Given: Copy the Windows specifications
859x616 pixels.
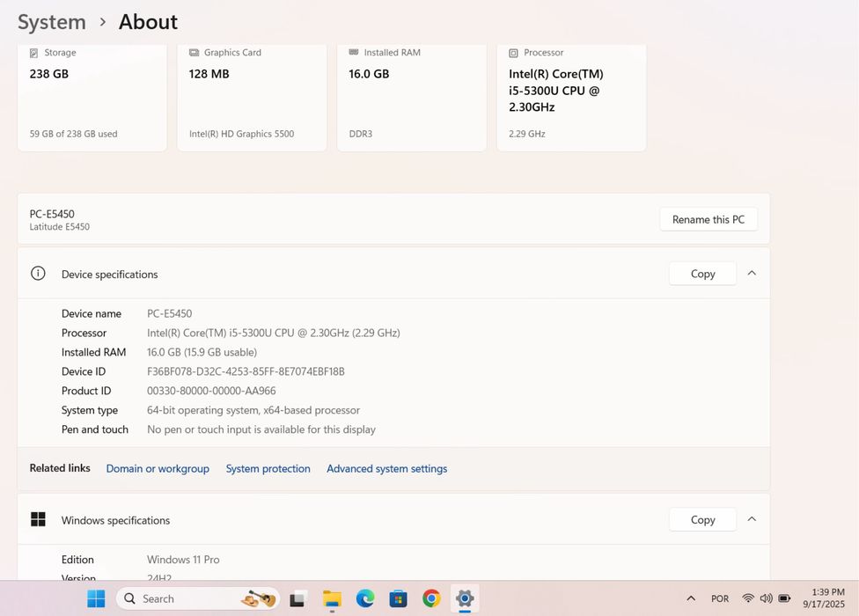Looking at the screenshot, I should pos(703,519).
